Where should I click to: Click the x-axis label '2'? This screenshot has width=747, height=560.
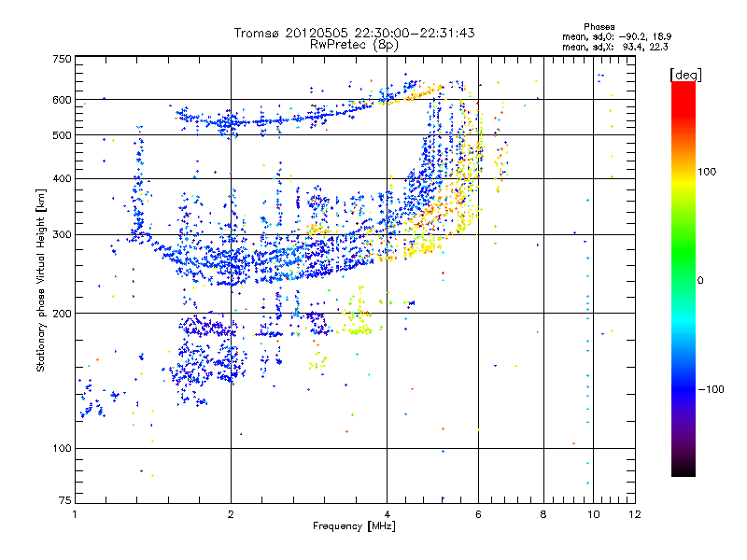click(x=231, y=514)
